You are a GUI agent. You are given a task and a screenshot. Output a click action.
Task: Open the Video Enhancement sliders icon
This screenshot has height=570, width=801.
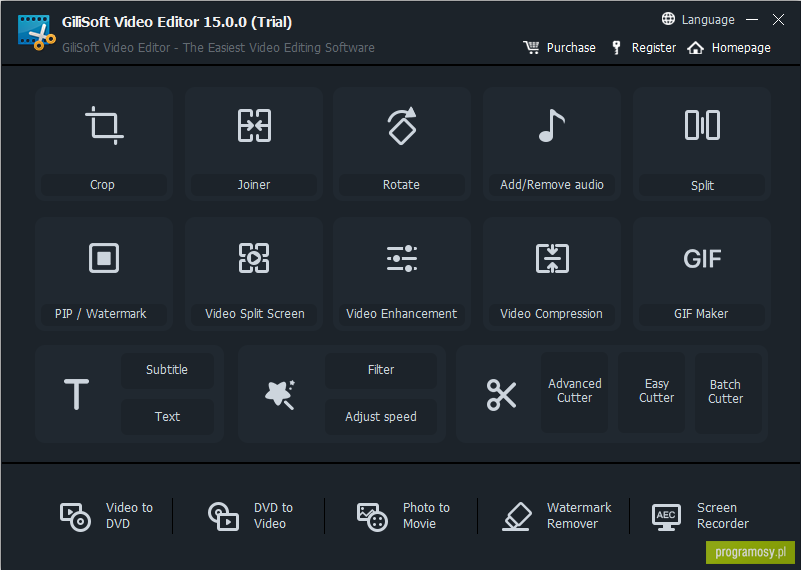point(402,258)
